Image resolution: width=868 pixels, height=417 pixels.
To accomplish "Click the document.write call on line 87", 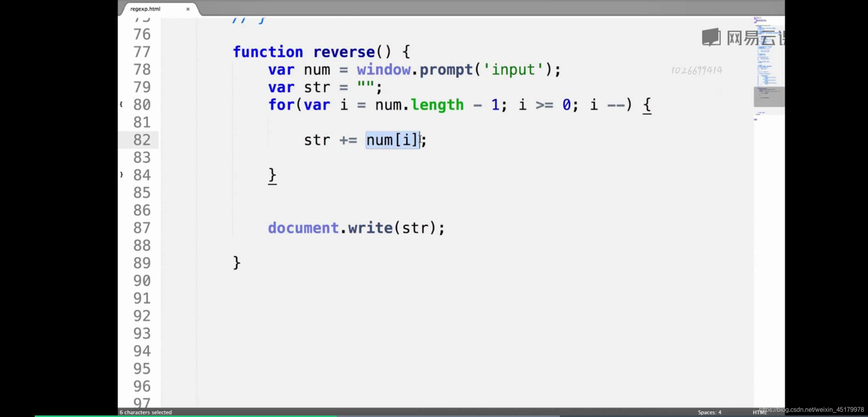I will pos(356,227).
